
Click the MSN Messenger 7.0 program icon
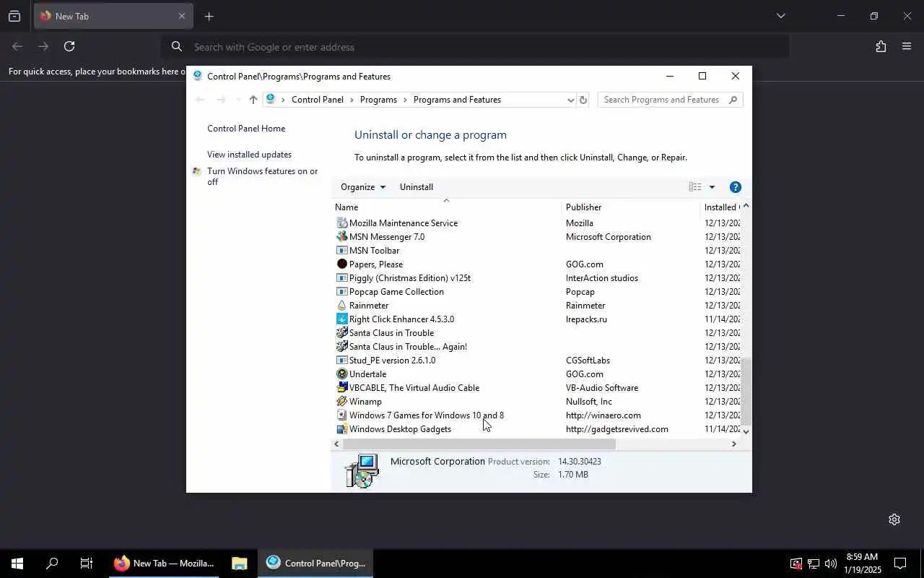coord(342,236)
